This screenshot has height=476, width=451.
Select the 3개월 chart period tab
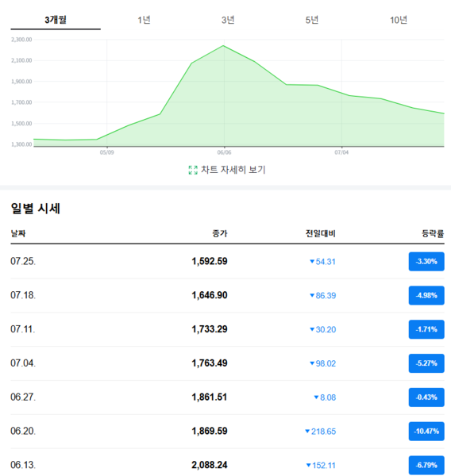pyautogui.click(x=56, y=20)
